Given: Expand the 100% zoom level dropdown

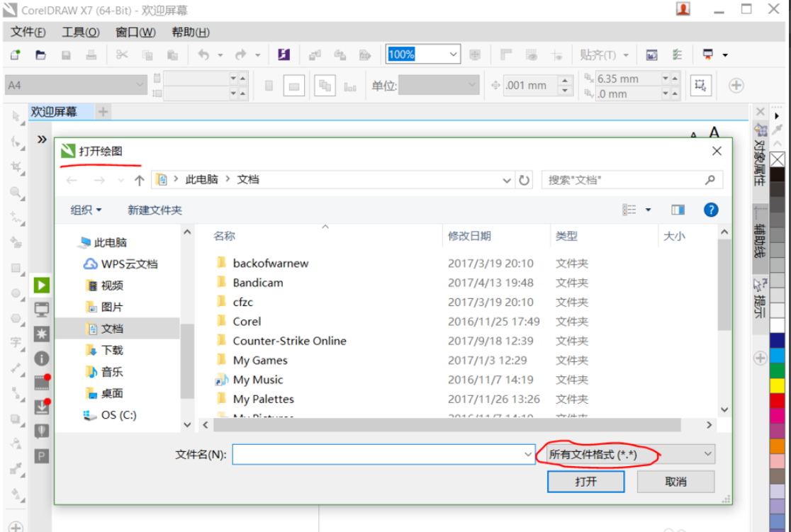Looking at the screenshot, I should tap(453, 55).
